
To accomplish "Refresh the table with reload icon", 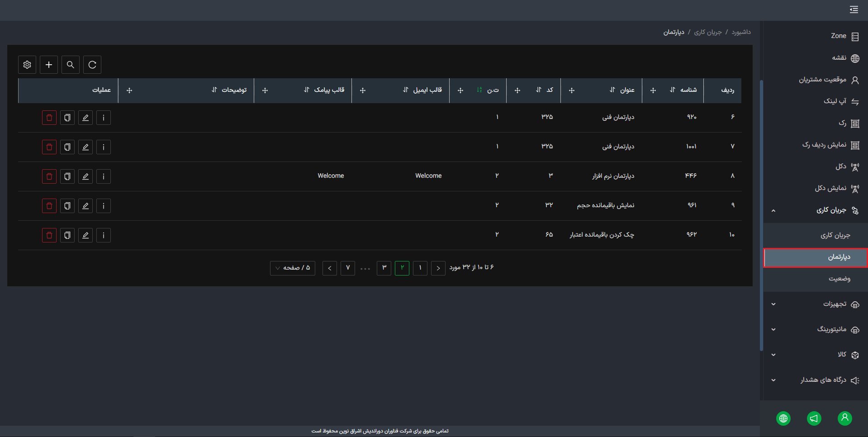I will coord(92,65).
